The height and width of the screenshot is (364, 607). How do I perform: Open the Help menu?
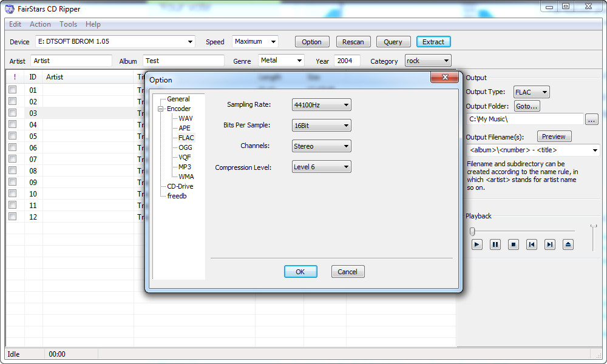point(93,24)
